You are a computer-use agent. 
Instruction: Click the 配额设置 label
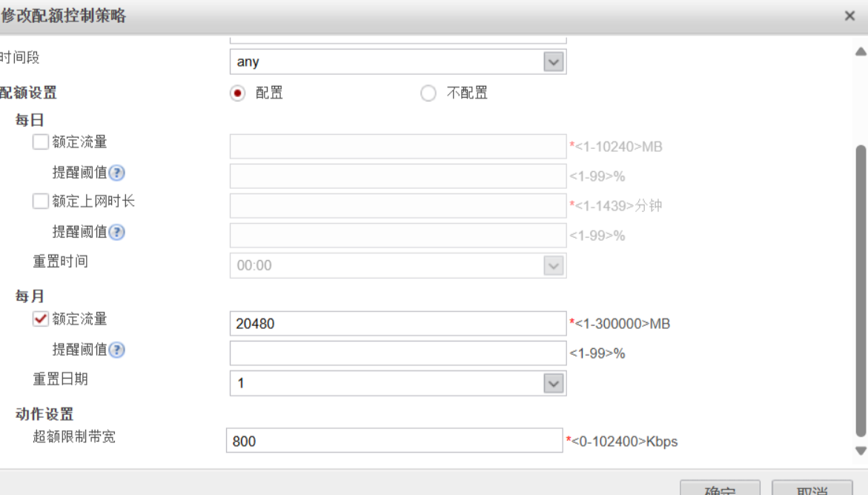(28, 93)
